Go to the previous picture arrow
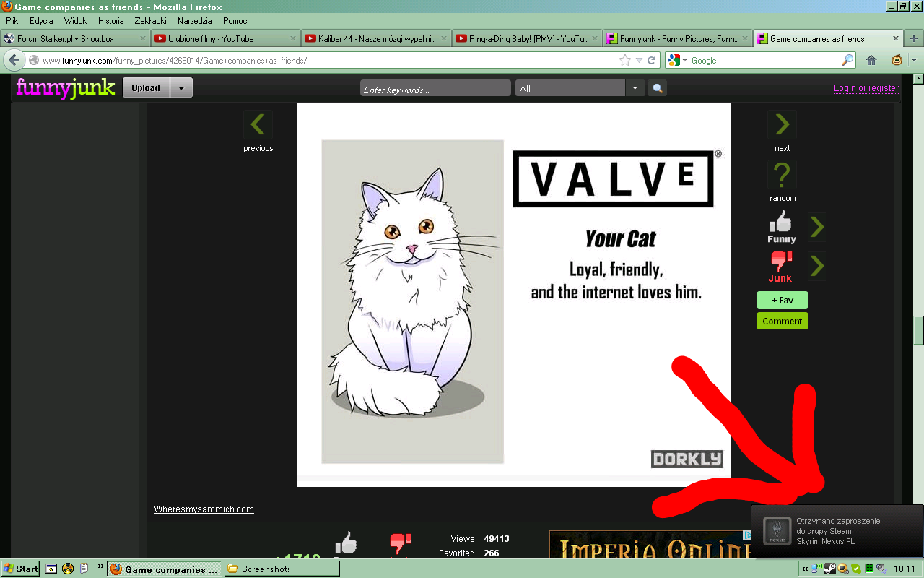 258,124
